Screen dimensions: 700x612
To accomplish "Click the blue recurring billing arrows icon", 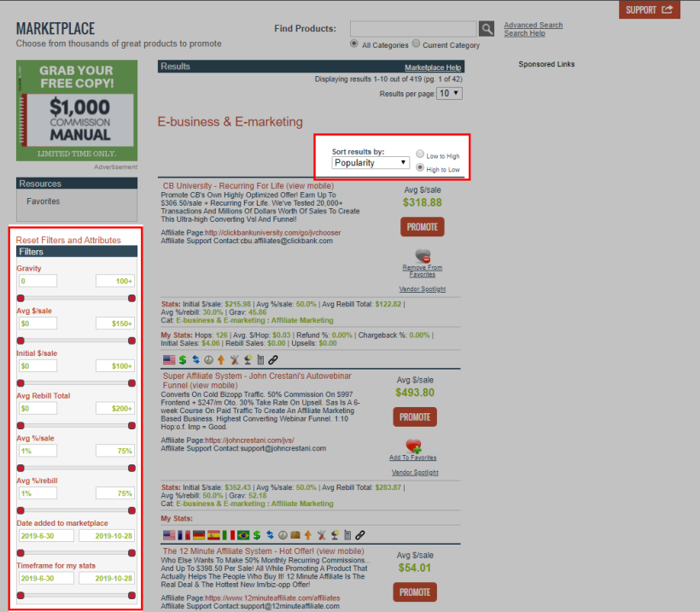I will (195, 359).
